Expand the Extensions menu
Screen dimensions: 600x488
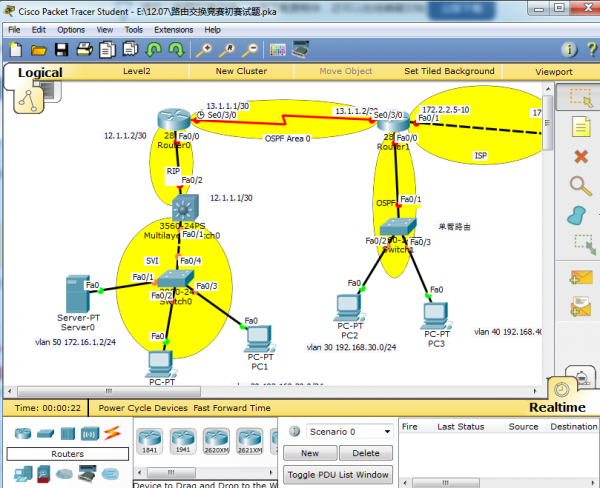(173, 30)
